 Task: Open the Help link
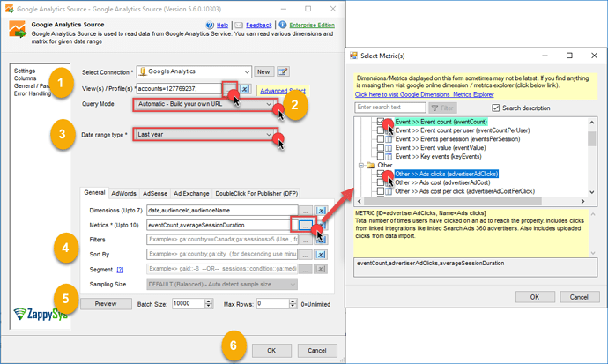click(222, 26)
